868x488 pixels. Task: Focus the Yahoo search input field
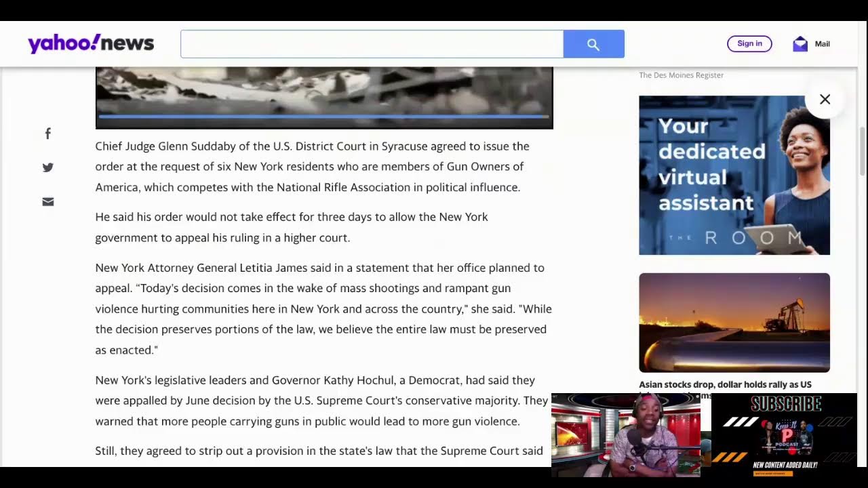coord(372,44)
